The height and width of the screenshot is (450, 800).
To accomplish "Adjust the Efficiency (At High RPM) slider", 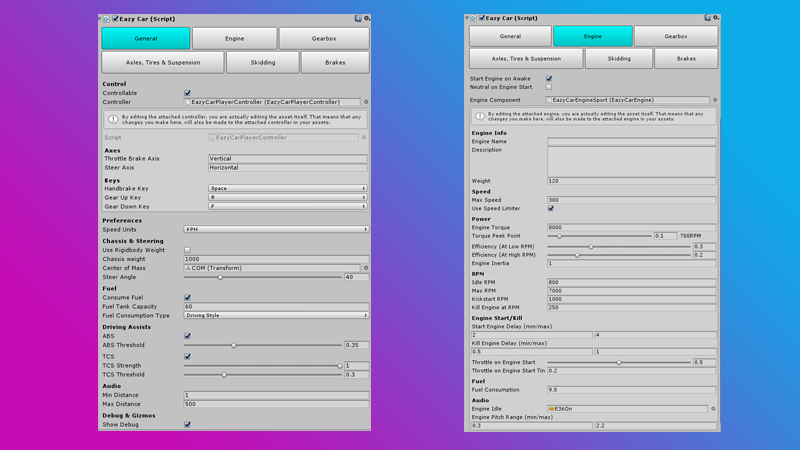I will (x=619, y=255).
